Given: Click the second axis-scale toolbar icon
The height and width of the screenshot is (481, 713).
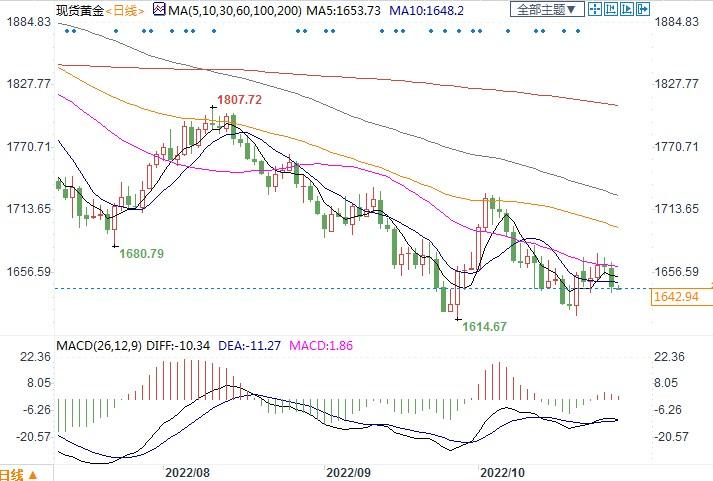Looking at the screenshot, I should (610, 9).
